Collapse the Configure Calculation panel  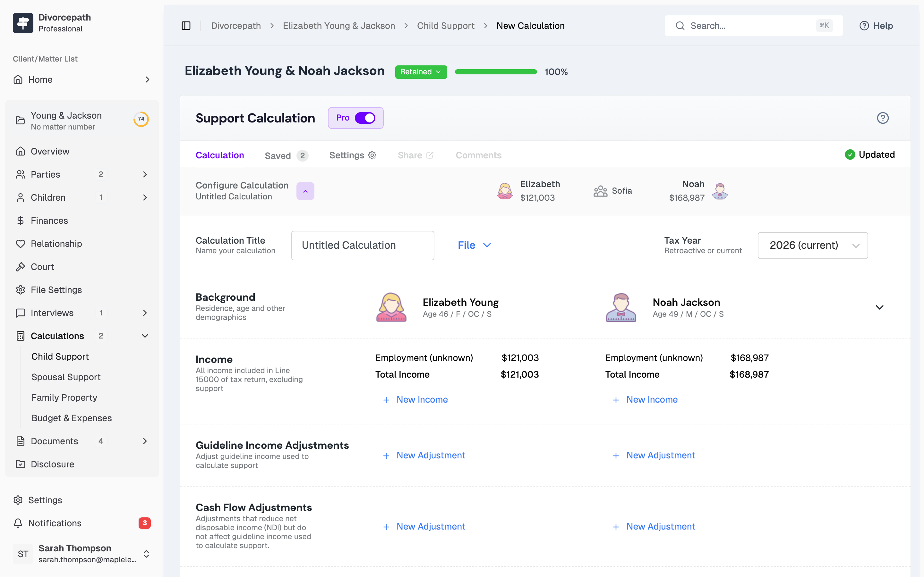305,191
